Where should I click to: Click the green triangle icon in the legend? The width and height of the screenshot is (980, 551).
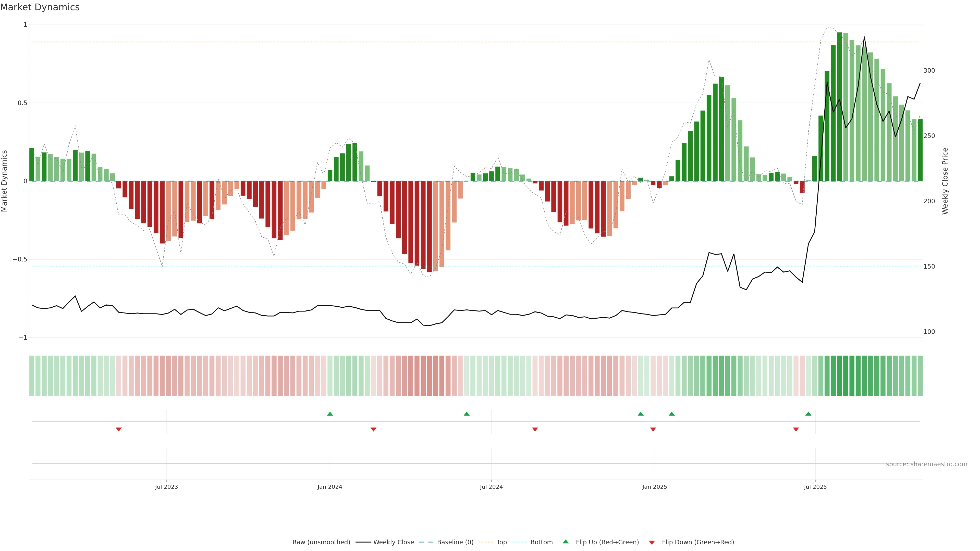pos(566,542)
